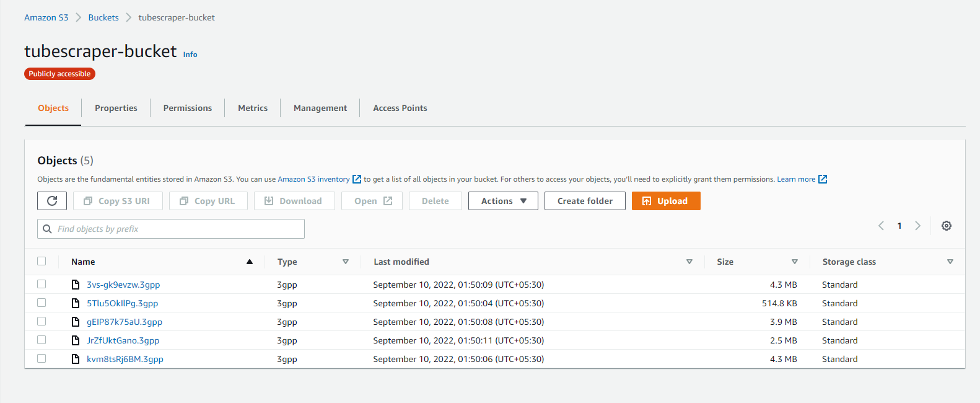Click external link icon after Learn more

[x=823, y=179]
